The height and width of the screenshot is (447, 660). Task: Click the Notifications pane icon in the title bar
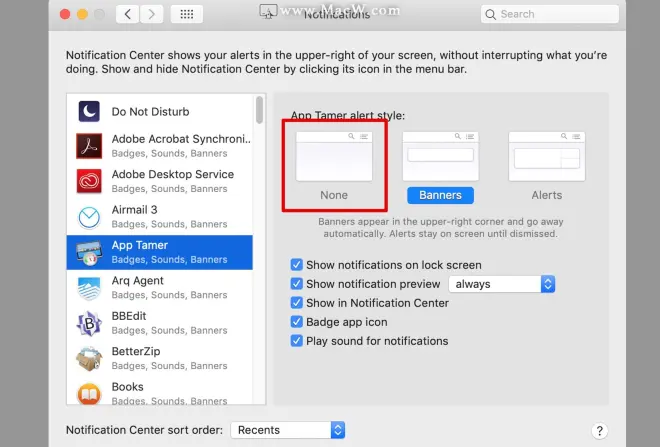click(268, 11)
